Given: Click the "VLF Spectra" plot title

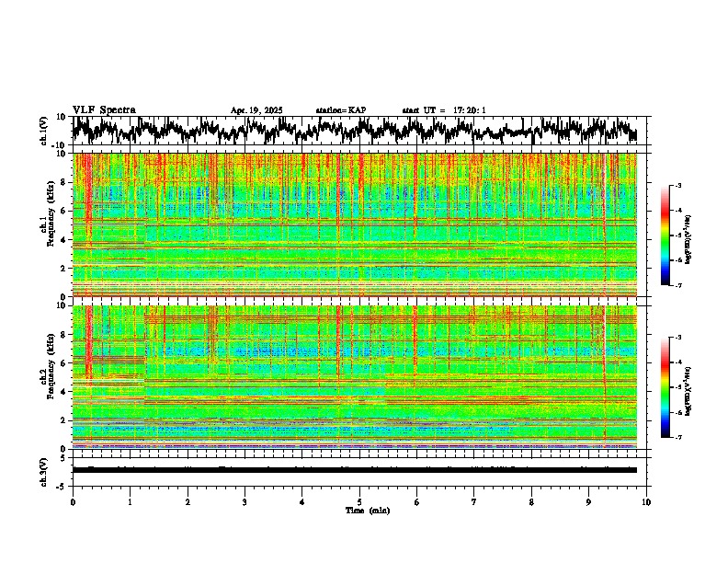Looking at the screenshot, I should tap(104, 110).
